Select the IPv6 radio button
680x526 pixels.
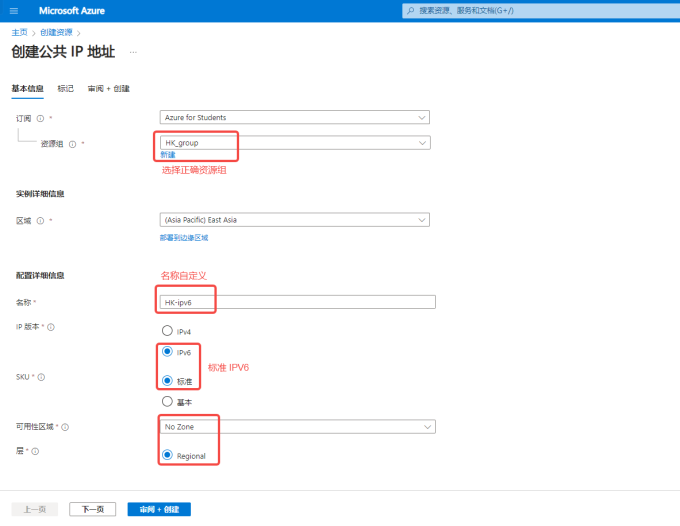(x=167, y=351)
